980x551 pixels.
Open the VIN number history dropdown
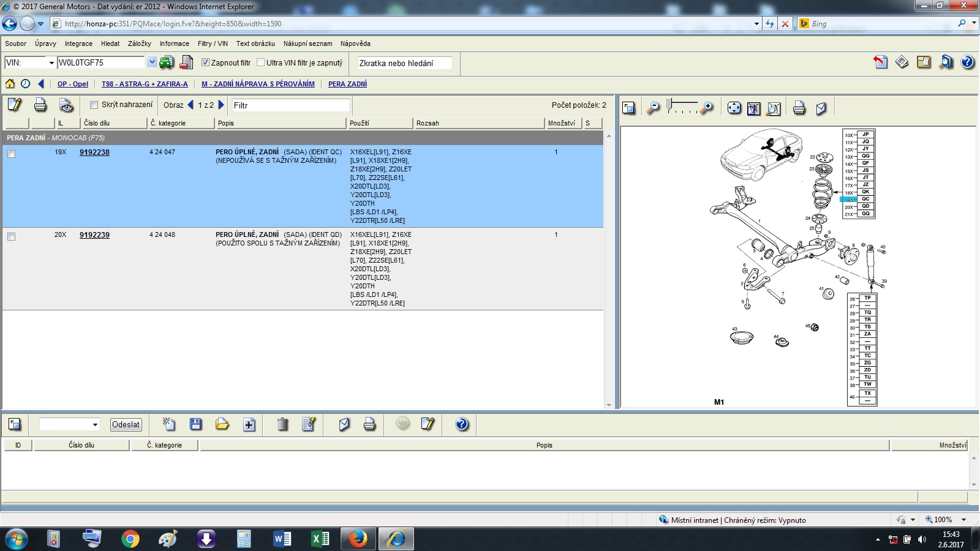pos(151,62)
